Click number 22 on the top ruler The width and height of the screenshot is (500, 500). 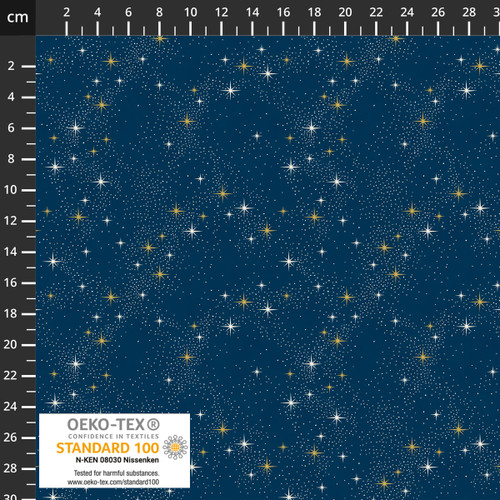click(376, 12)
